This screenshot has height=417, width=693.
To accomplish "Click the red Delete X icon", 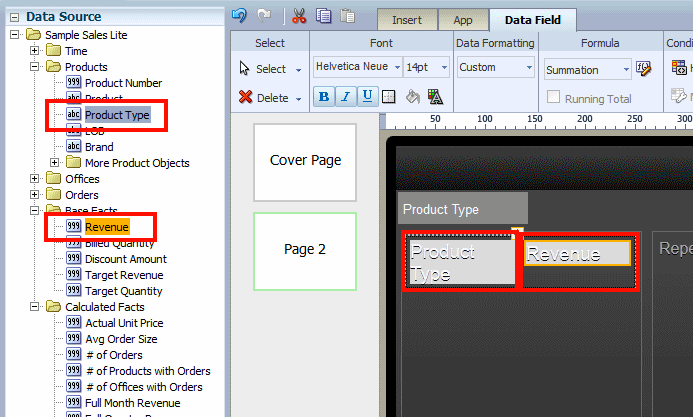I will [245, 97].
